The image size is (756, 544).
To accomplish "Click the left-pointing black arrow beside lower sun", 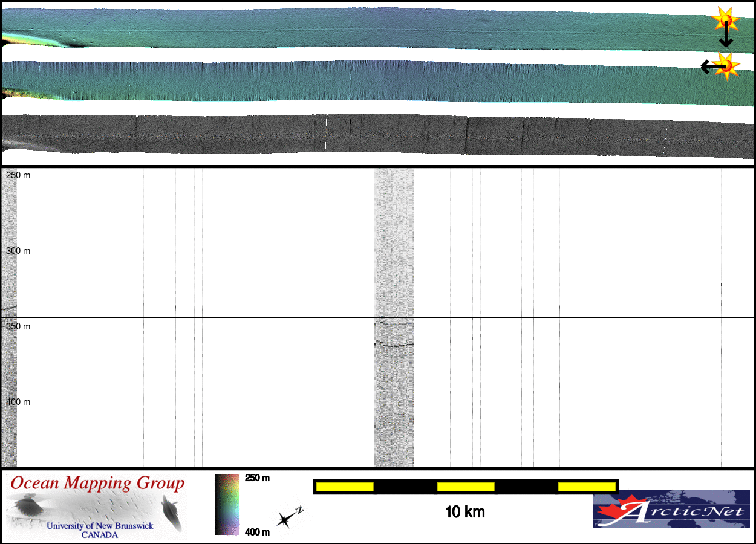I will pyautogui.click(x=706, y=66).
